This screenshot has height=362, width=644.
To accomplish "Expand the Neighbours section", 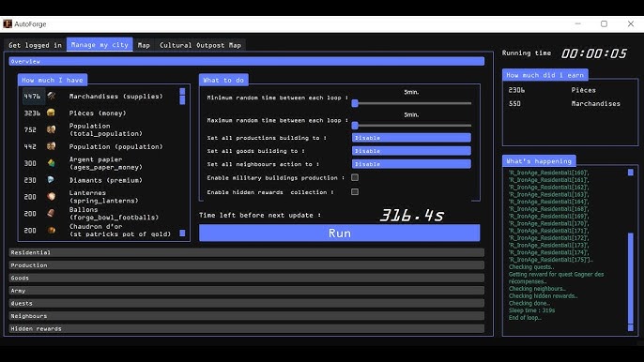I will coord(246,316).
